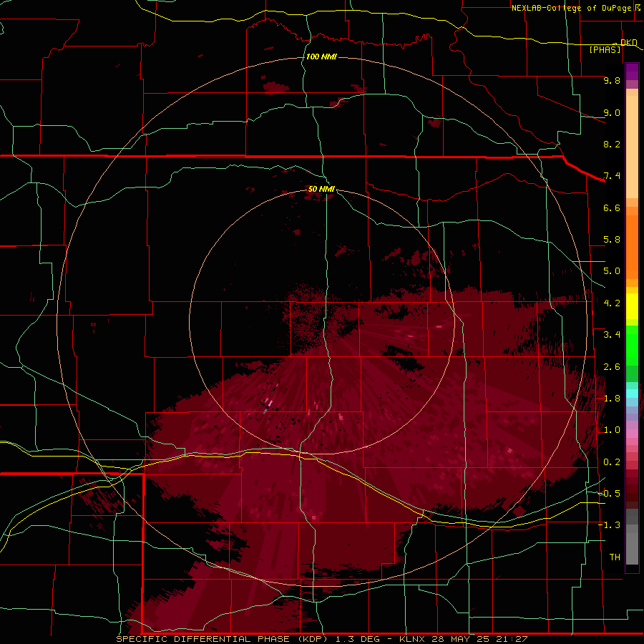The height and width of the screenshot is (644, 644).
Task: Click the 7.4 value on color scale
Action: pyautogui.click(x=612, y=176)
